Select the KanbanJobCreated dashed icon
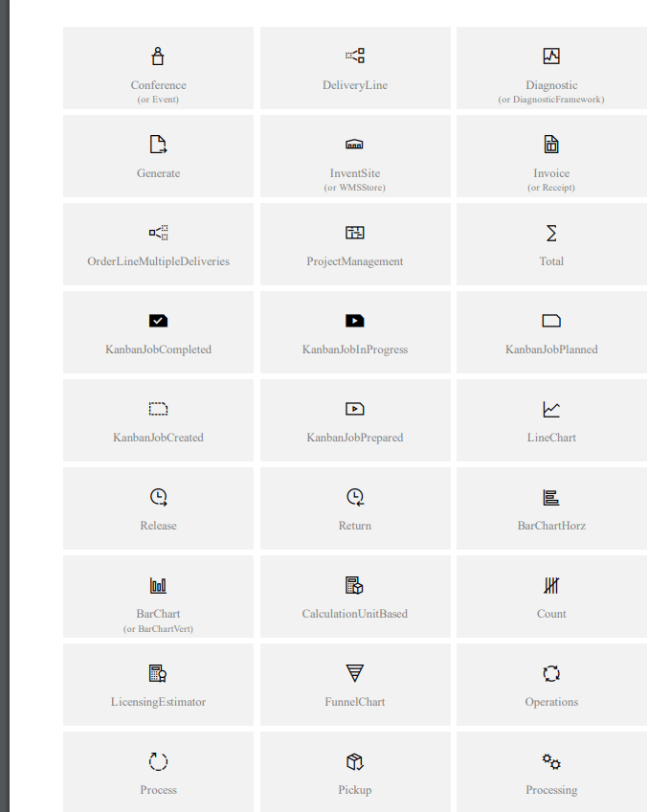 pyautogui.click(x=158, y=409)
